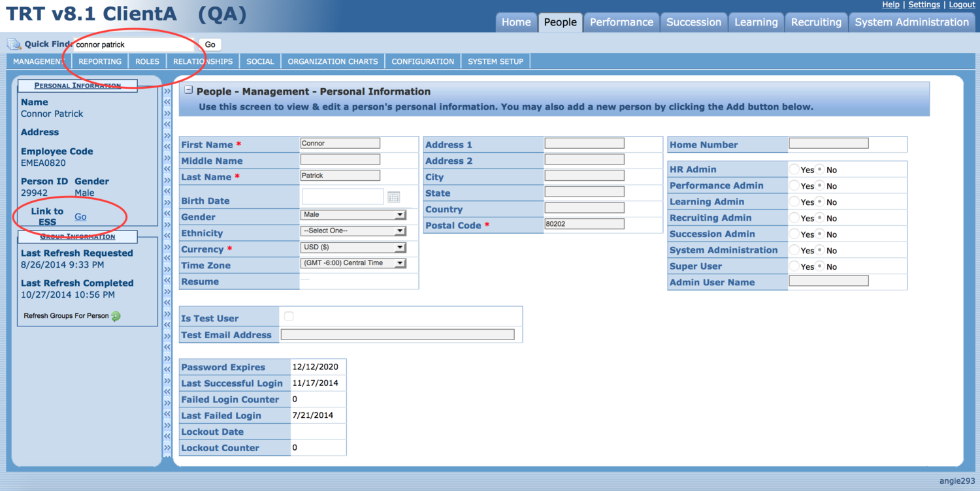Click the Quick Find Go button
980x491 pixels.
210,44
